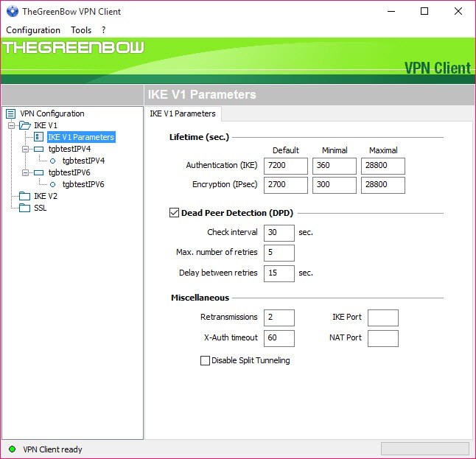Screen dimensions: 476x459
Task: Click the status bar progress box
Action: tap(425, 449)
